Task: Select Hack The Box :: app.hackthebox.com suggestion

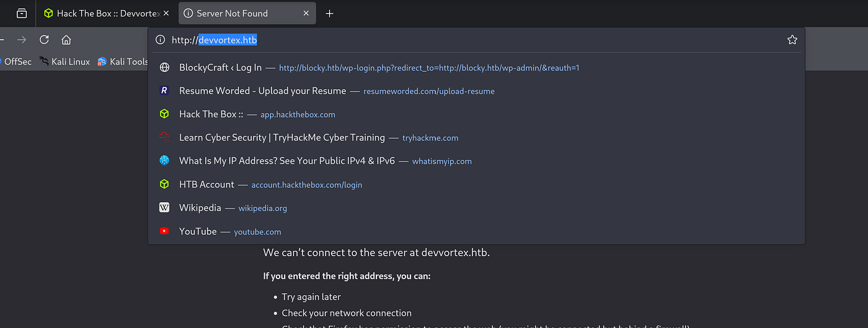Action: [476, 114]
